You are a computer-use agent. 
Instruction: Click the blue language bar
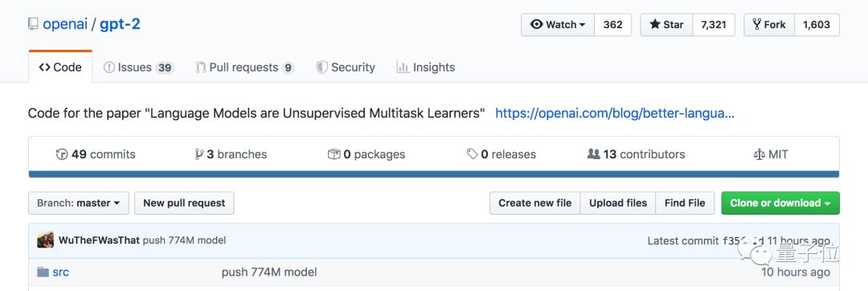[x=434, y=174]
